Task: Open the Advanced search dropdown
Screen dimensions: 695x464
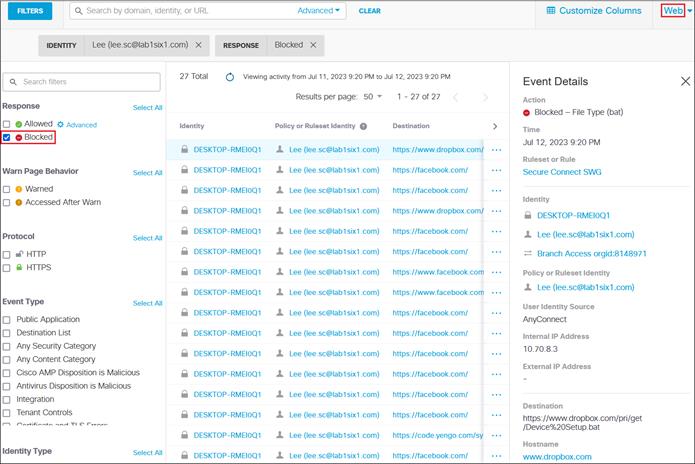Action: click(x=318, y=11)
